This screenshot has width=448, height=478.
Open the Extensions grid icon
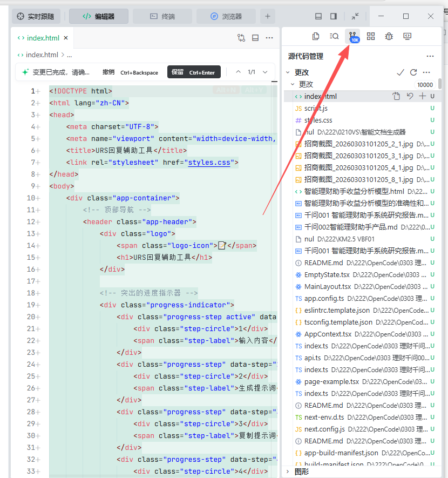point(371,36)
